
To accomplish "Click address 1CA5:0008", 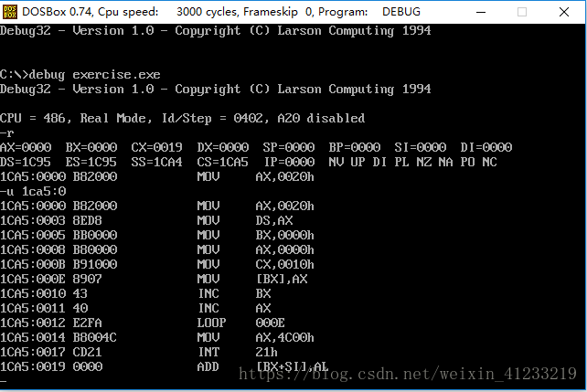I will [33, 249].
